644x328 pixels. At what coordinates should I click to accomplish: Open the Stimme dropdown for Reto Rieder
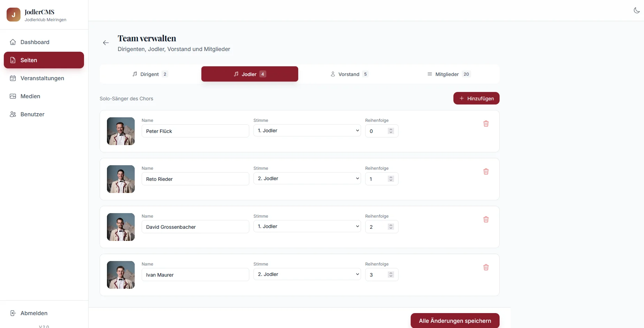tap(307, 178)
